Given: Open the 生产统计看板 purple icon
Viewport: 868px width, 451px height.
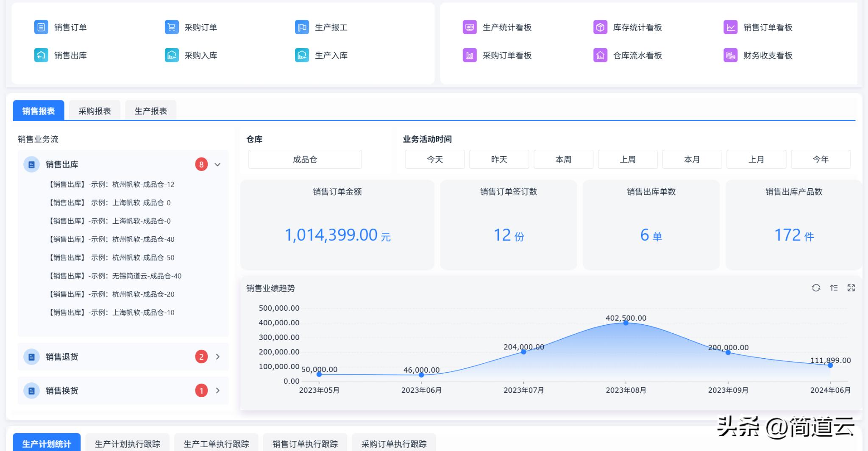Looking at the screenshot, I should coord(470,27).
